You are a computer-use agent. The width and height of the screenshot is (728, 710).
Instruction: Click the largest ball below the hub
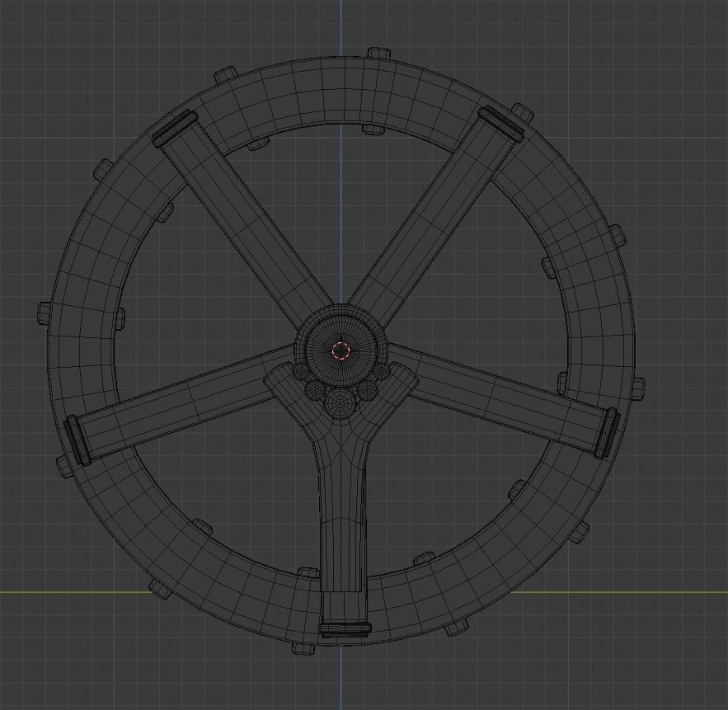pyautogui.click(x=341, y=402)
